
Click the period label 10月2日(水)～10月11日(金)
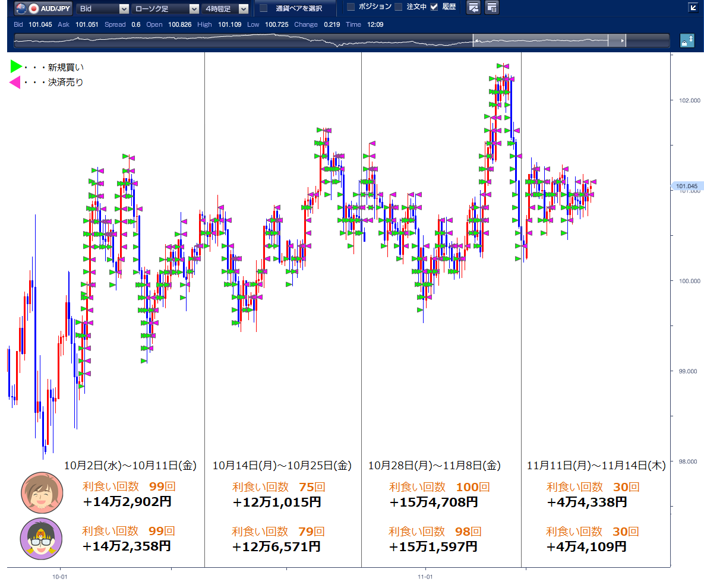[x=130, y=466]
